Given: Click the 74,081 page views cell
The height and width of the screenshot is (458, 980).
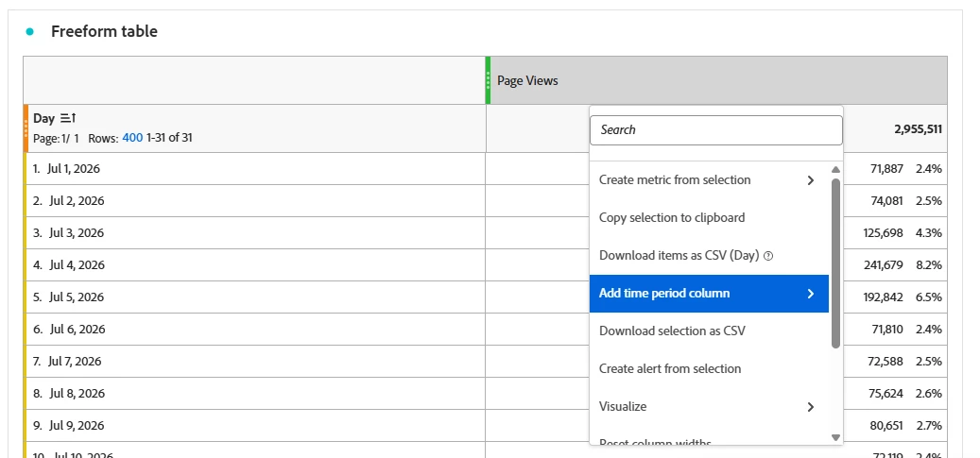Looking at the screenshot, I should click(886, 200).
